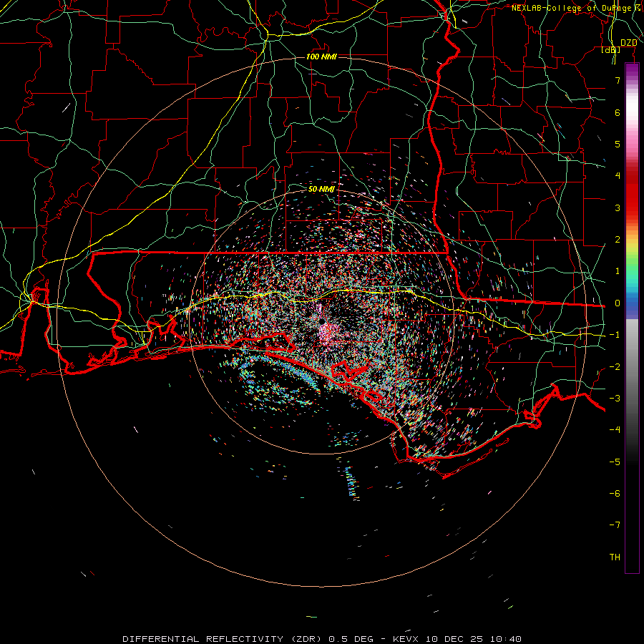Click the 1 value on color scale
Image resolution: width=644 pixels, height=644 pixels.
tap(618, 271)
